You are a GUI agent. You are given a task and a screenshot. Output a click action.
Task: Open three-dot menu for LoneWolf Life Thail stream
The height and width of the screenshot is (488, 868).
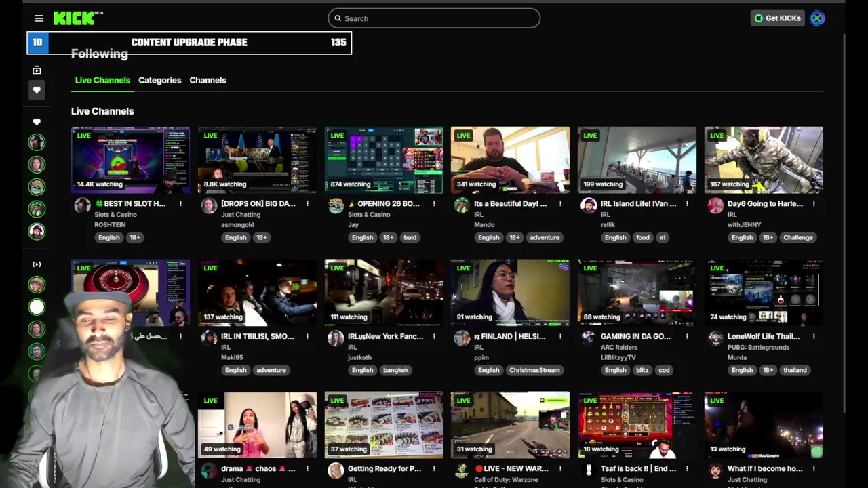tap(814, 336)
